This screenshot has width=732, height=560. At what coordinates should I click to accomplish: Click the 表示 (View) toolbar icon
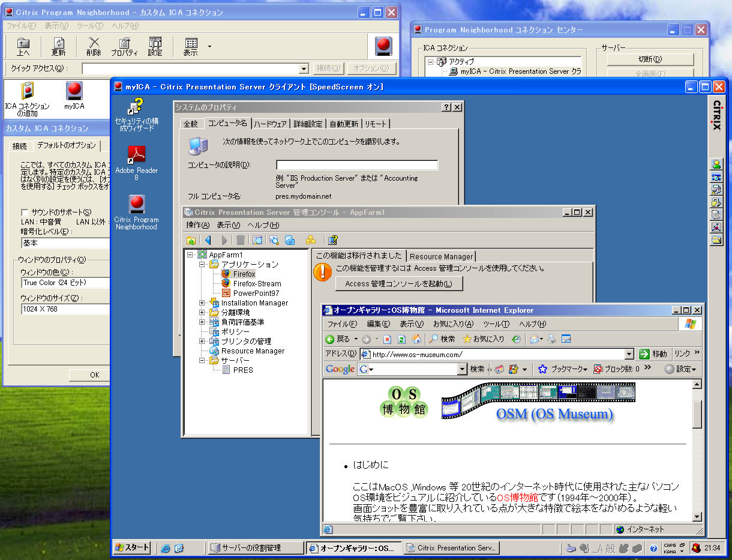point(191,47)
